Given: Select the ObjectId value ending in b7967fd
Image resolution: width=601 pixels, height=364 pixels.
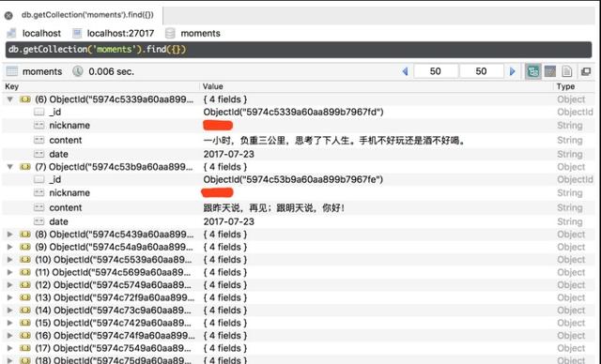Looking at the screenshot, I should 293,112.
